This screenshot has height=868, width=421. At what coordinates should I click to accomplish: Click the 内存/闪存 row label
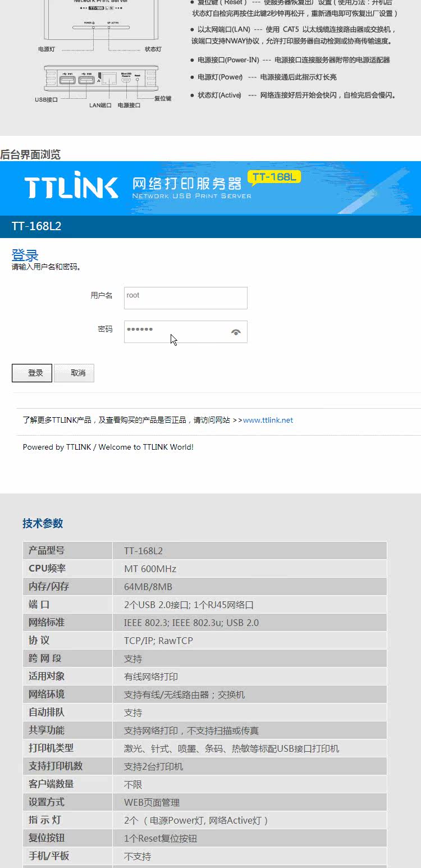49,586
